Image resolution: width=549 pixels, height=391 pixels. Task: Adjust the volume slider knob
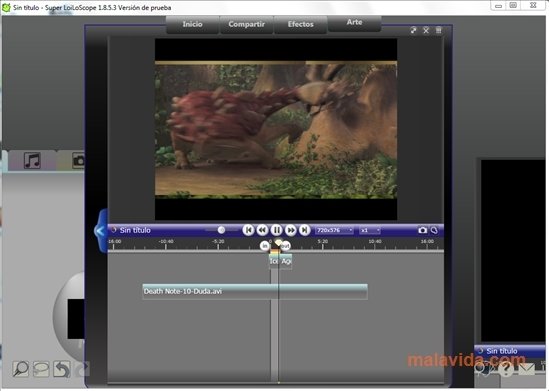[221, 230]
